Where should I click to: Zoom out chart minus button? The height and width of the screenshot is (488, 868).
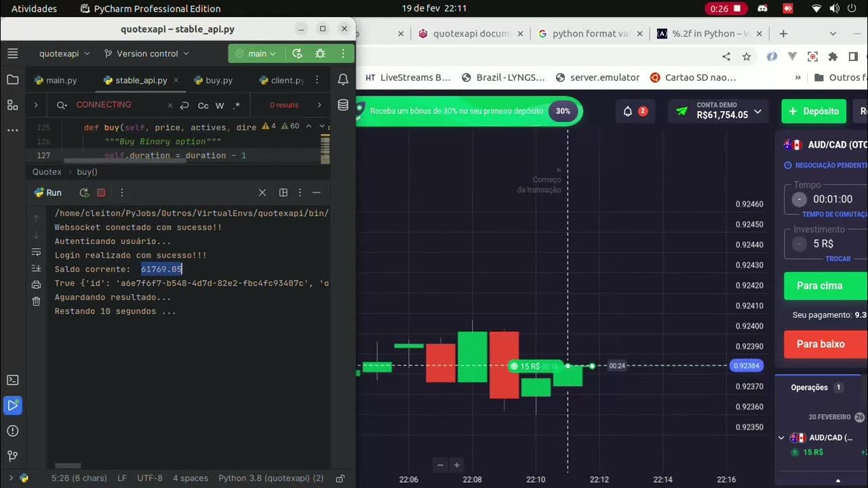[x=440, y=465]
